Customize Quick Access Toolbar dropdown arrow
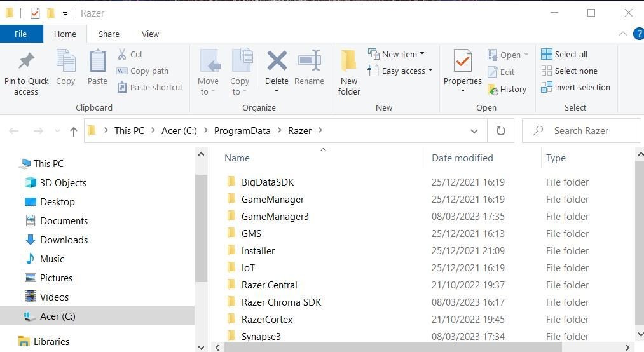The image size is (644, 352). (65, 14)
